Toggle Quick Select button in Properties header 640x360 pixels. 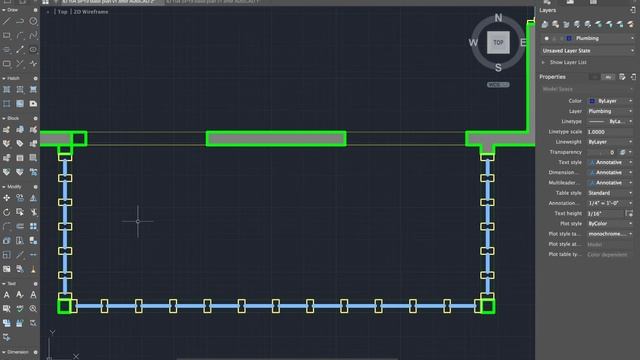[622, 77]
